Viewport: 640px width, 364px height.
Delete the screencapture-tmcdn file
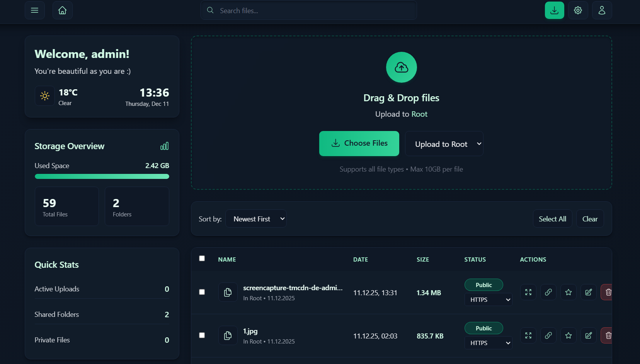pyautogui.click(x=608, y=292)
